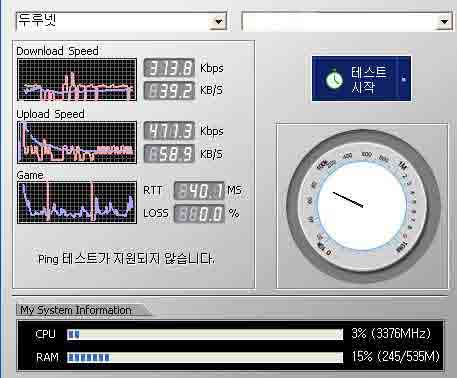Viewport: 457px width, 378px height.
Task: Click the CPU usage progress bar
Action: 205,334
